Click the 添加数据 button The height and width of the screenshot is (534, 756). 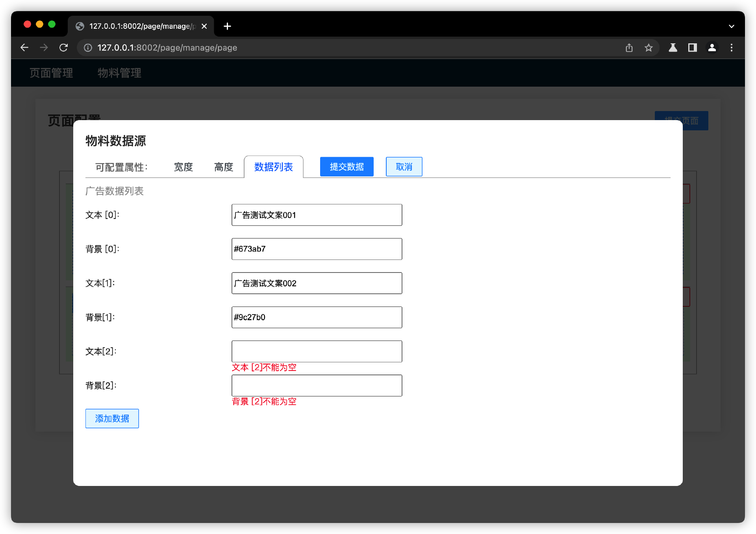tap(112, 418)
